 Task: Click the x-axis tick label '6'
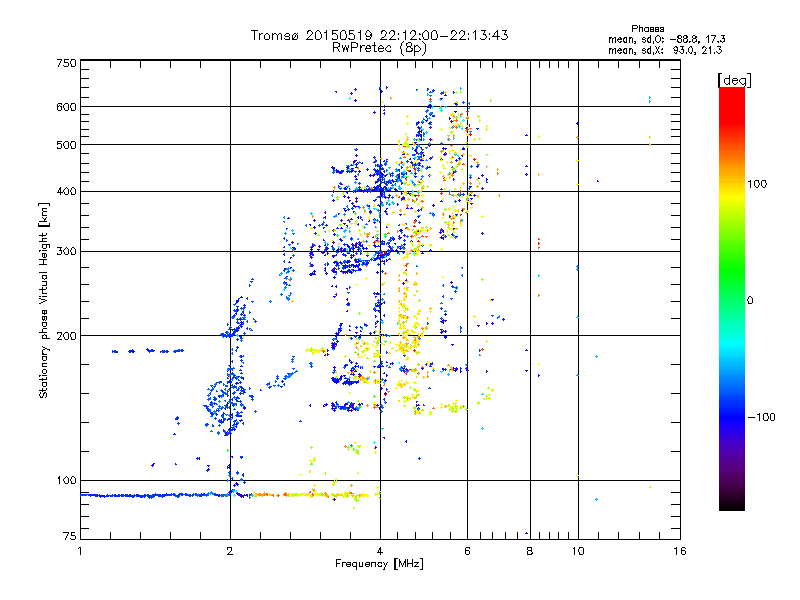pyautogui.click(x=468, y=551)
